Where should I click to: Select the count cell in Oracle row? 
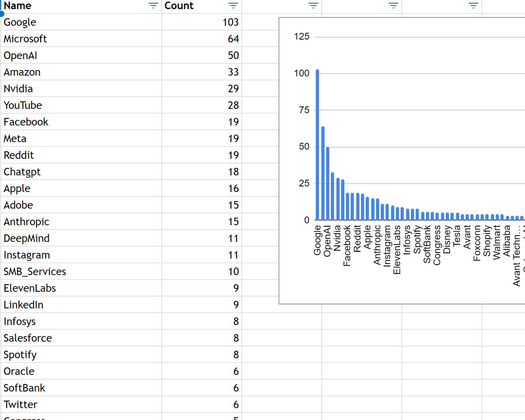(202, 371)
